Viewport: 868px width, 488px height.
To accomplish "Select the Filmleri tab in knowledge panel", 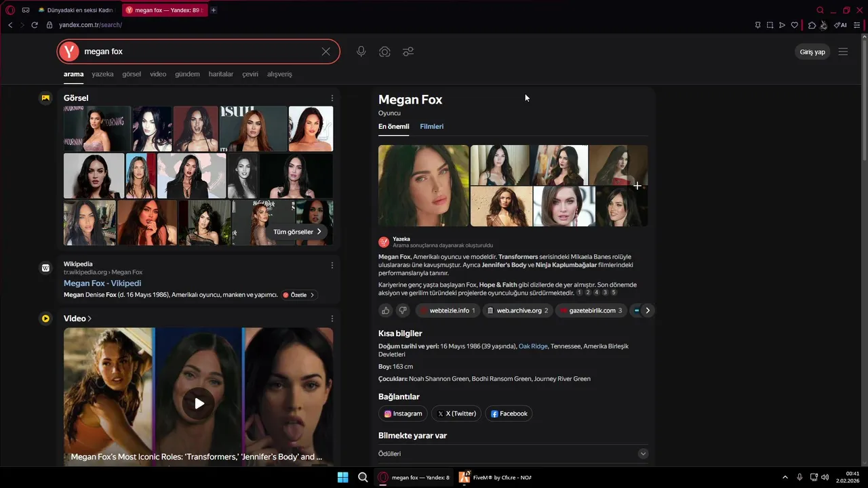I will (x=431, y=127).
